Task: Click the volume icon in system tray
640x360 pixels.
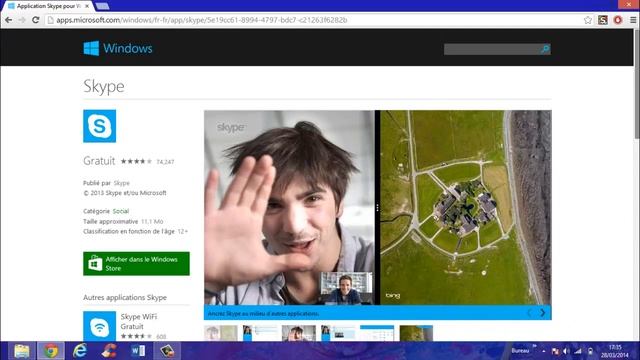Action: click(566, 351)
